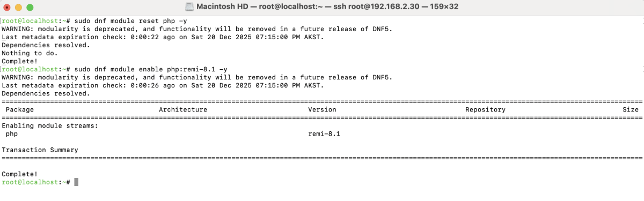This screenshot has width=644, height=201.
Task: Click the Transaction Summary line
Action: (x=40, y=150)
